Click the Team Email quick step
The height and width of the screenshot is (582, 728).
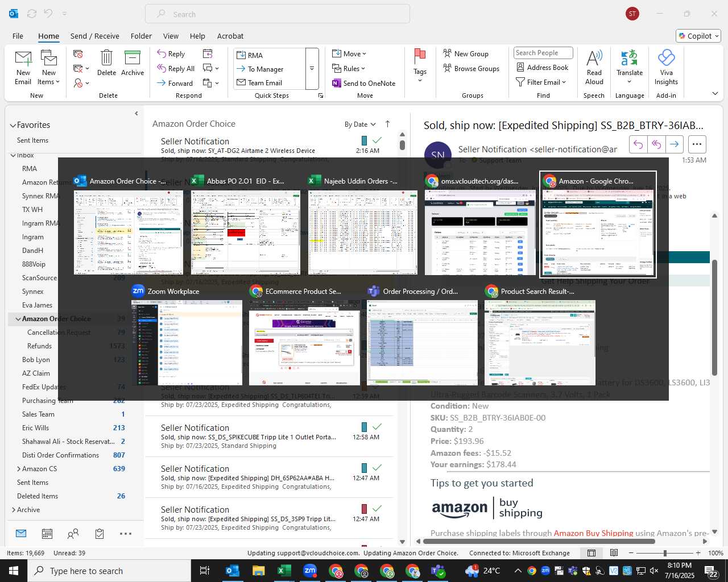pos(270,82)
